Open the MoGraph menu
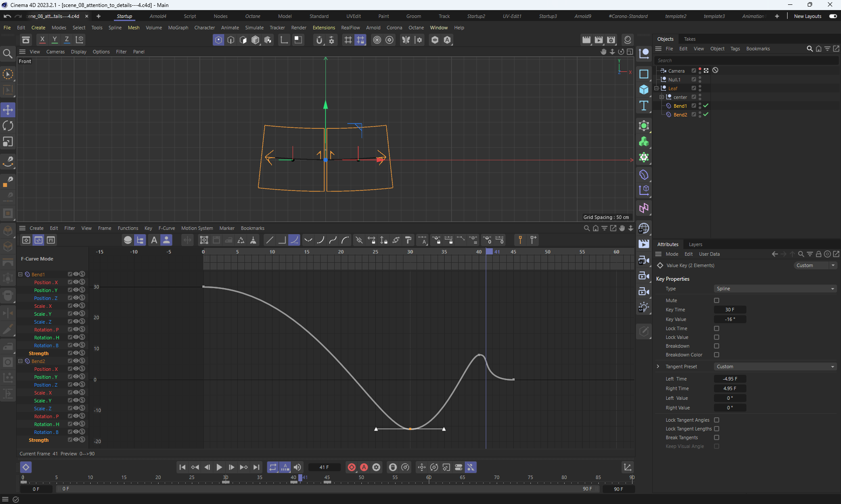Viewport: 841px width, 504px height. pyautogui.click(x=178, y=28)
